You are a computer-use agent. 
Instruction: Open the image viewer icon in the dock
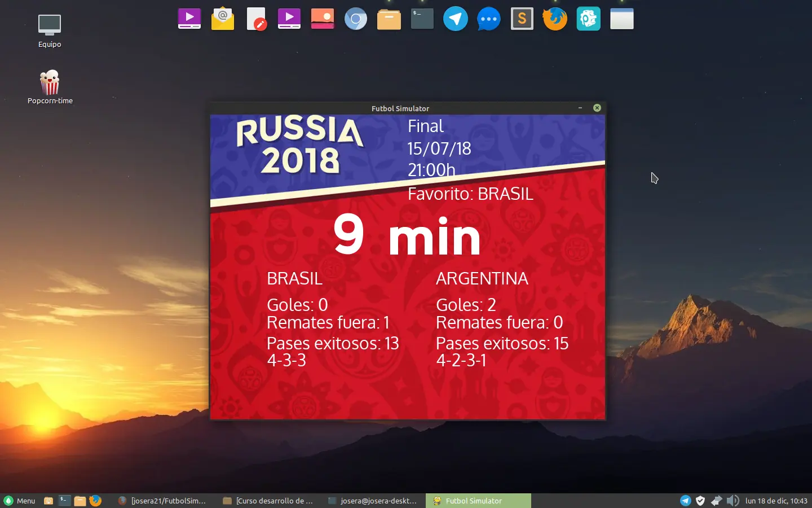pos(323,19)
